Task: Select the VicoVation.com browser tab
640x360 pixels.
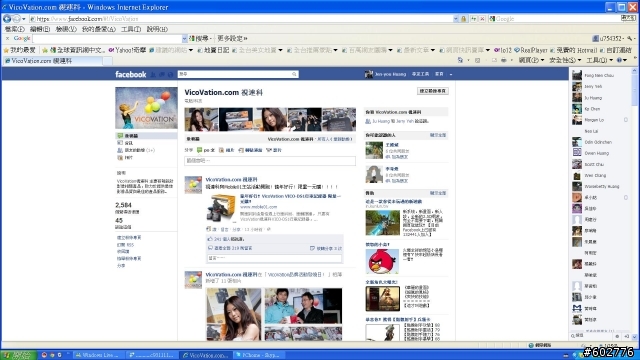Action: click(52, 61)
